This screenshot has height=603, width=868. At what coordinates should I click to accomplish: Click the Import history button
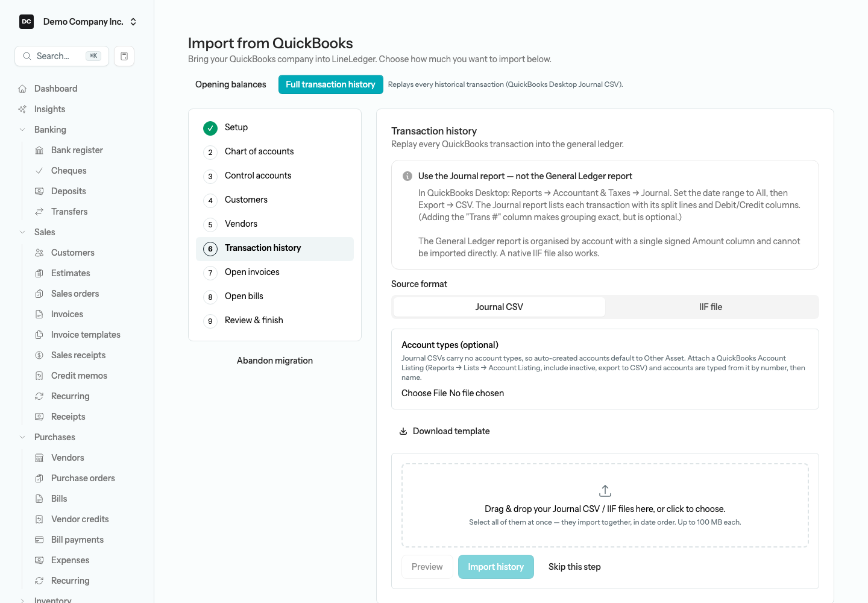496,567
